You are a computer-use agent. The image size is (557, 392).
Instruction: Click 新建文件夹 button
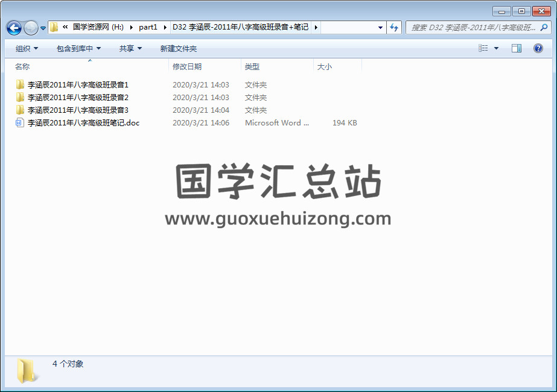point(179,49)
